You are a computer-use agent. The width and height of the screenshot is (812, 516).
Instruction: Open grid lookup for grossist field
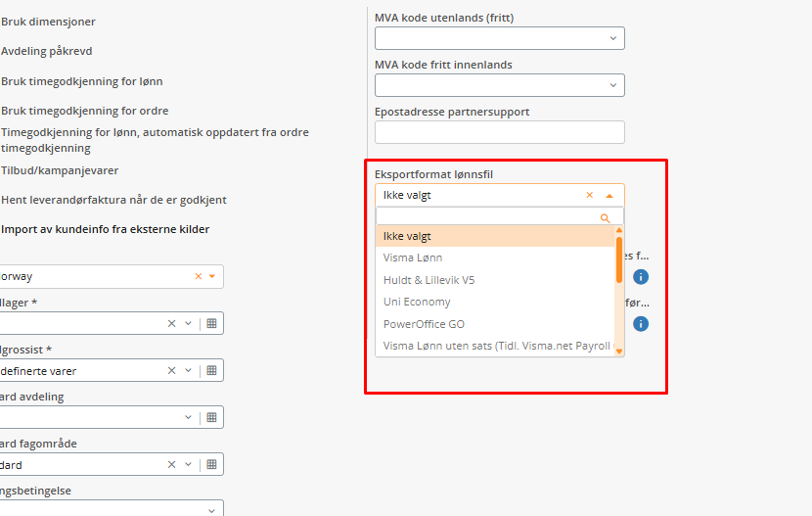(211, 370)
